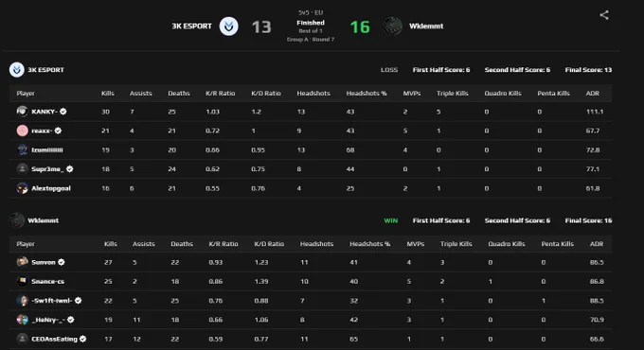This screenshot has width=644, height=350.
Task: Sort 3K ESPORT table by Assists
Action: click(140, 93)
